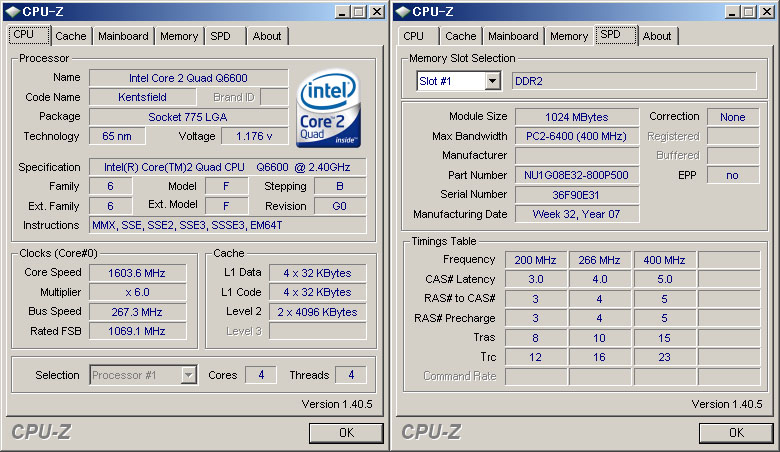Screen dimensions: 780x452
Task: Click the Bus Speed value 267.3 MHz
Action: [x=137, y=312]
